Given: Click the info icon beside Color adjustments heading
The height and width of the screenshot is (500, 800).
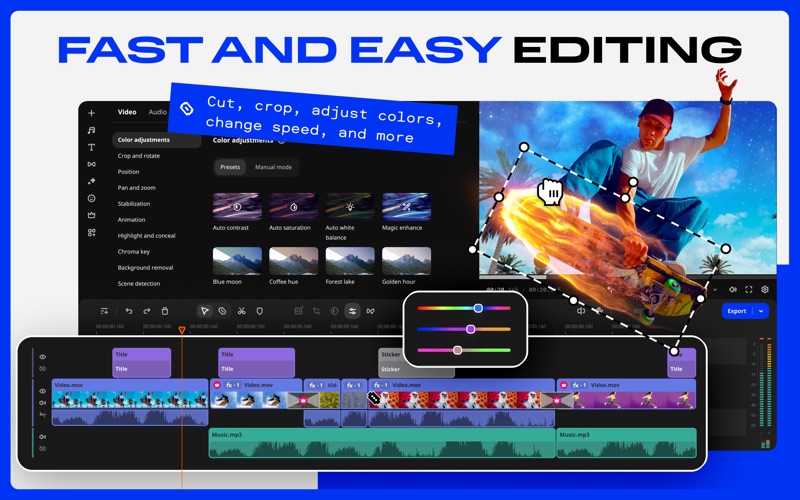Looking at the screenshot, I should [281, 140].
